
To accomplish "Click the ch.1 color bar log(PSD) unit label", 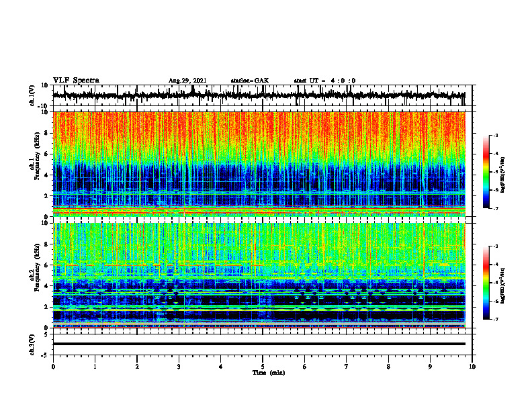I will [x=503, y=175].
